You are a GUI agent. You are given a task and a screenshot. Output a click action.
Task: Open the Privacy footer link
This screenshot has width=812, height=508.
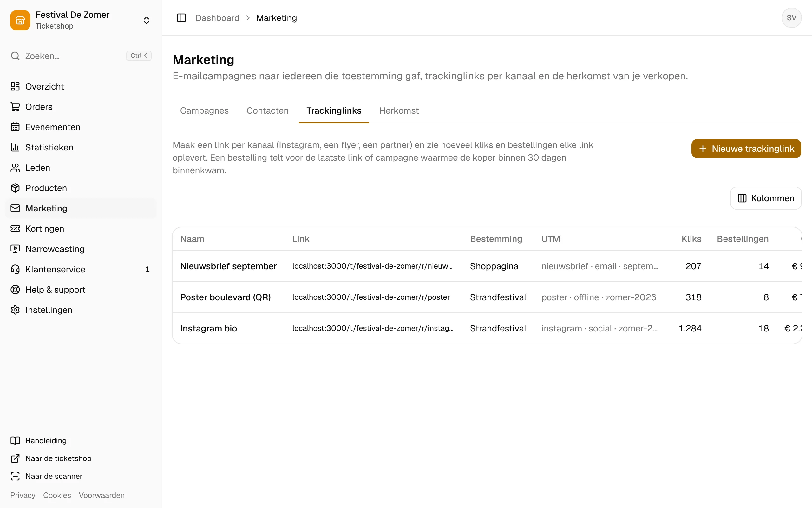[23, 495]
